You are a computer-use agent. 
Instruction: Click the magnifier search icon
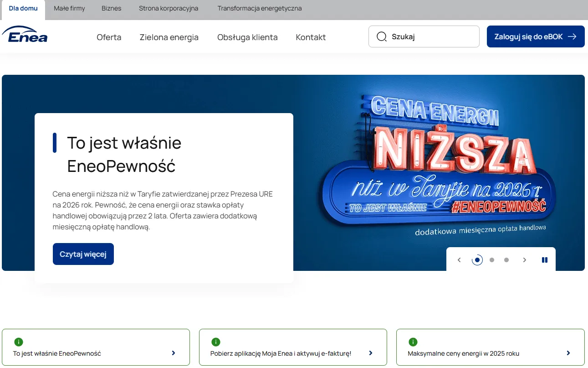click(x=382, y=37)
